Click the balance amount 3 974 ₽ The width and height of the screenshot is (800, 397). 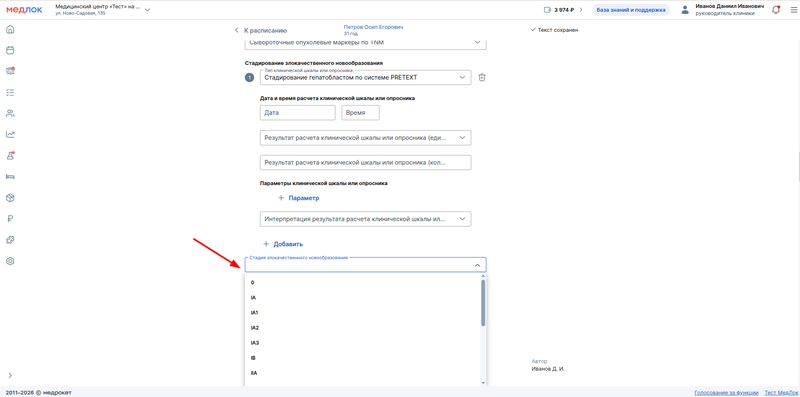565,10
